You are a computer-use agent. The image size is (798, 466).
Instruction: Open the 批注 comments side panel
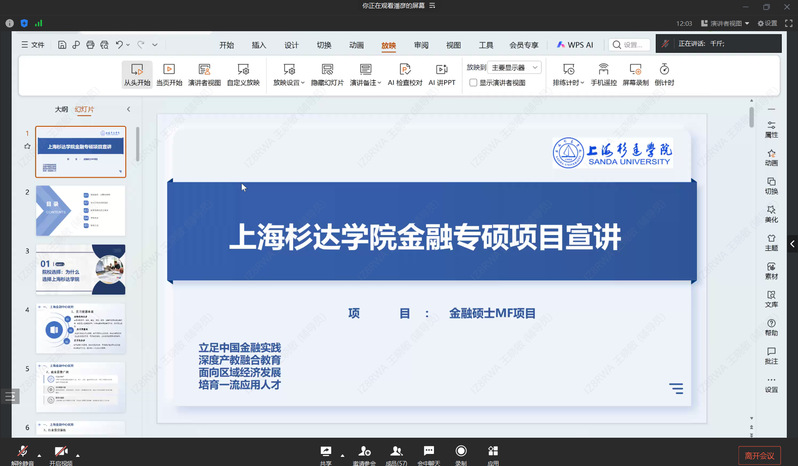[772, 356]
